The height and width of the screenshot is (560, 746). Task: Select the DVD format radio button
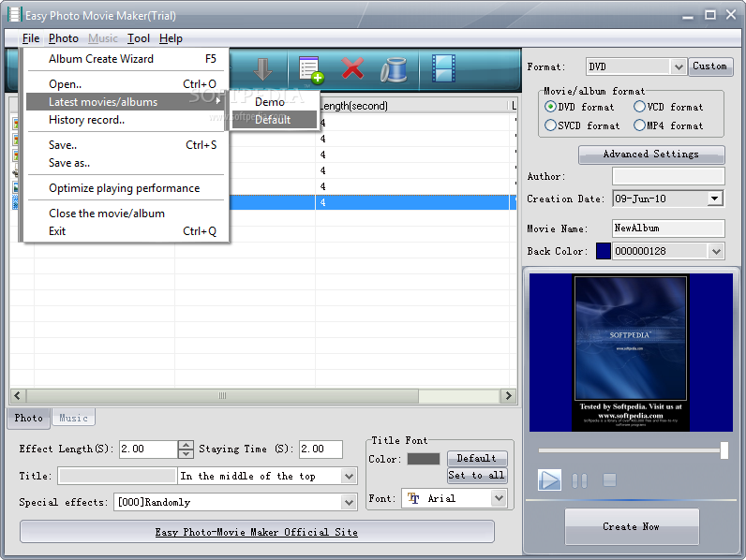pos(550,107)
